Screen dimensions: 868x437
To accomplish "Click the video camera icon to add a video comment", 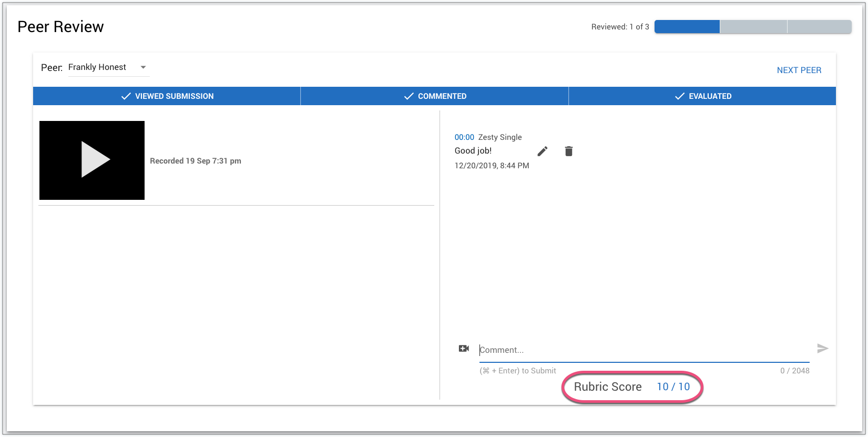I will [464, 349].
